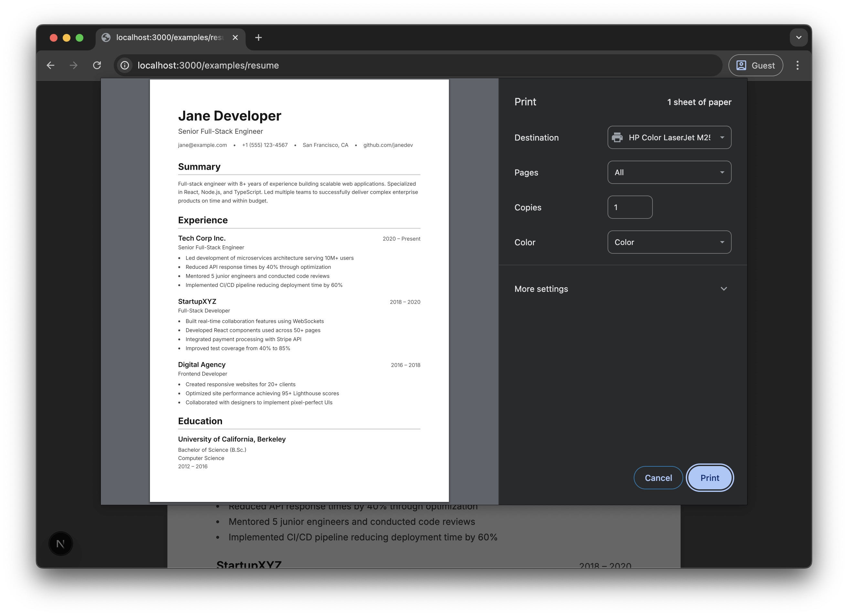Open the Color mode dropdown
The image size is (848, 616).
669,242
